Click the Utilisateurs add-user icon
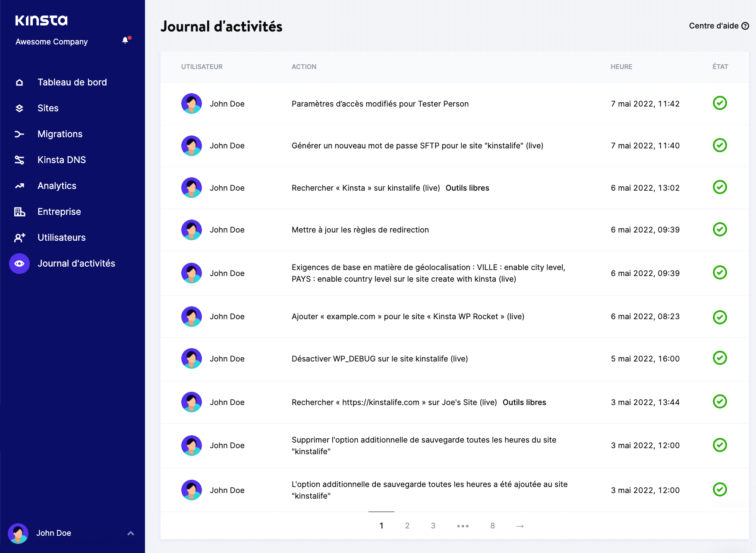Viewport: 756px width, 553px height. tap(19, 237)
